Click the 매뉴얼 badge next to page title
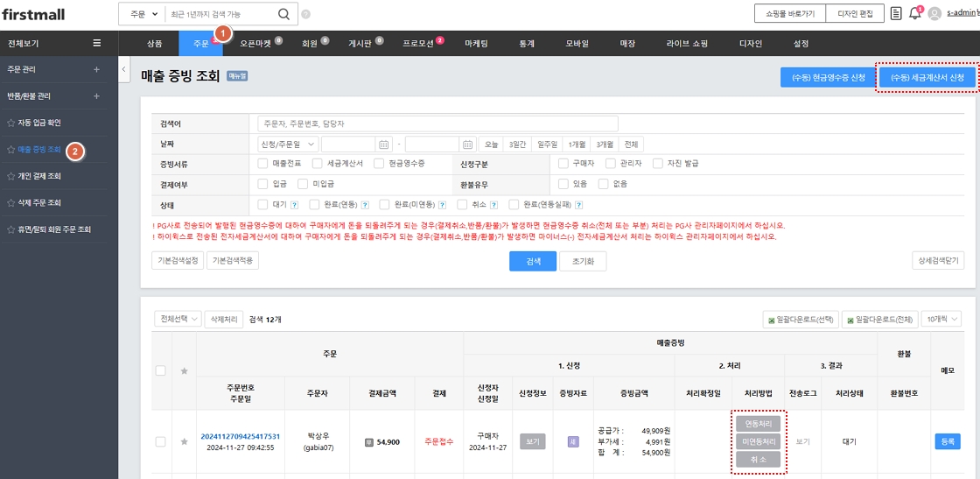The height and width of the screenshot is (479, 980). 237,76
